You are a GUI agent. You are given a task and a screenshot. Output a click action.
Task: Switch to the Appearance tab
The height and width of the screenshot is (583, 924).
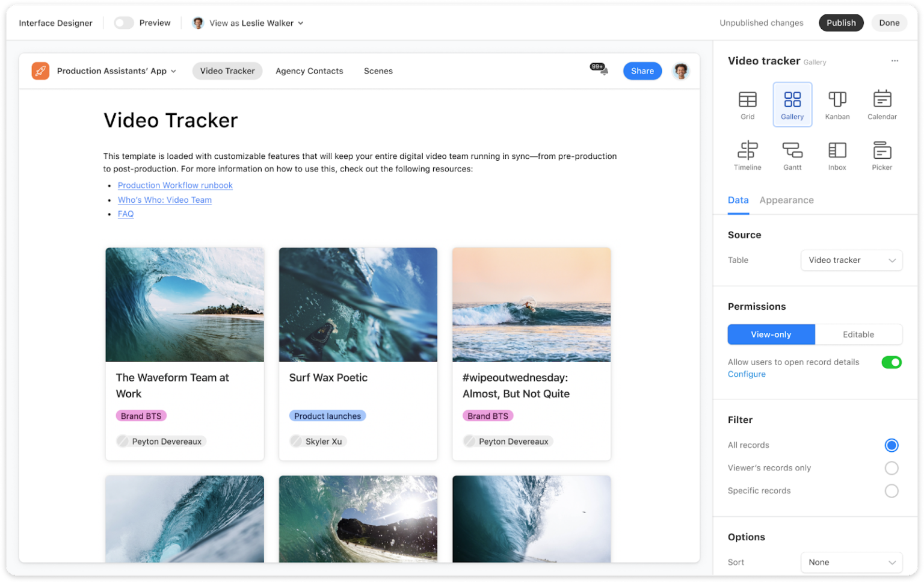point(786,200)
